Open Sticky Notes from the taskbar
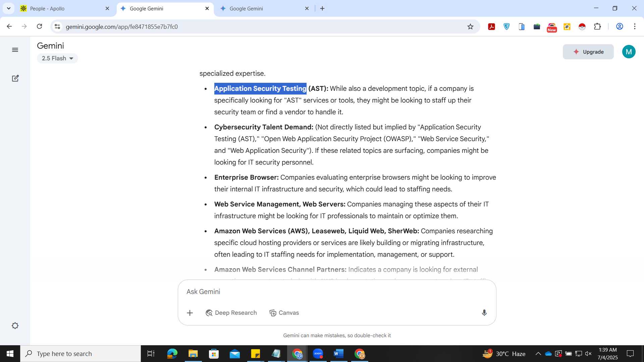The width and height of the screenshot is (644, 362). click(x=255, y=354)
